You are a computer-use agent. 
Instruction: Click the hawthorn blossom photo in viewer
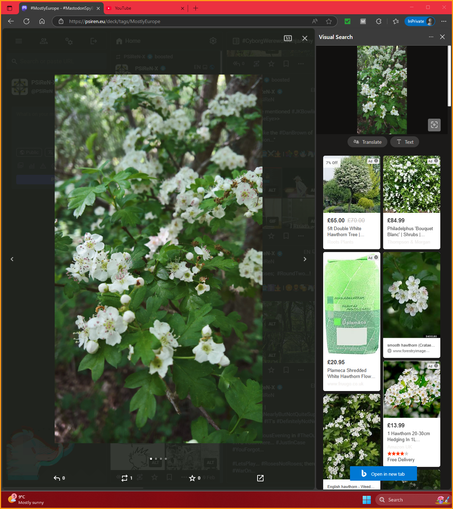[158, 259]
